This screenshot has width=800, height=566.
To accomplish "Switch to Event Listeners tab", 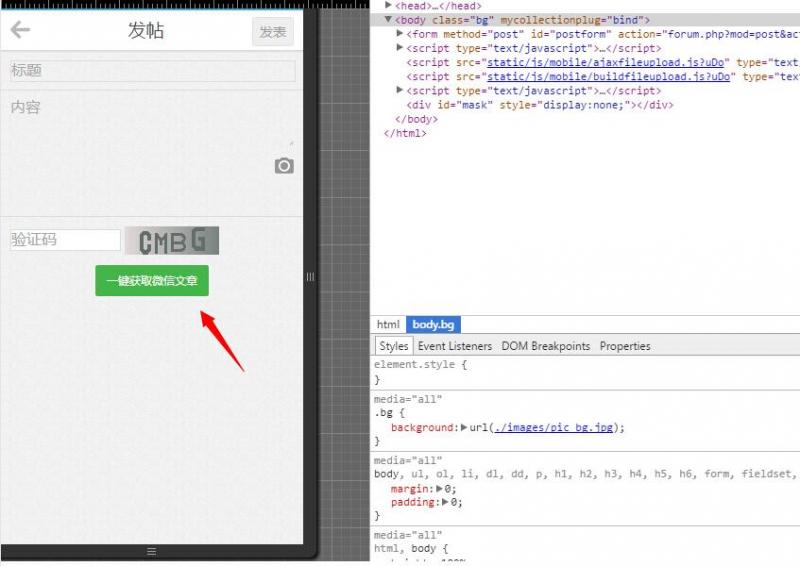I will click(455, 346).
